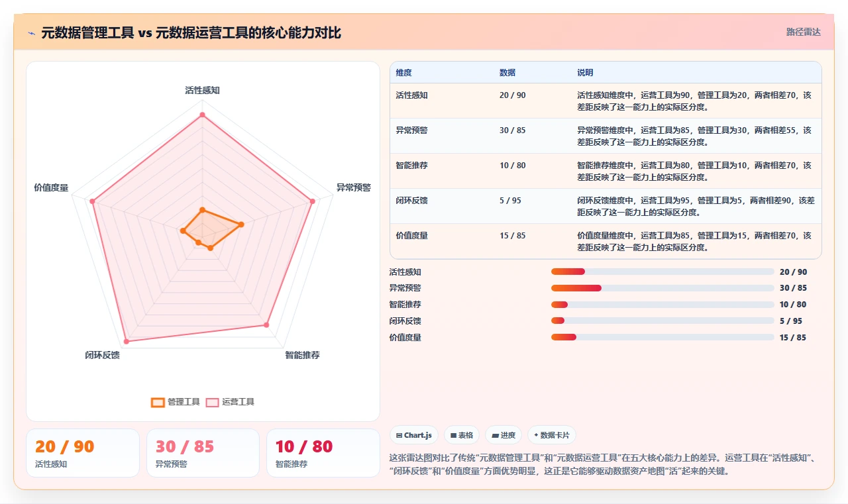
Task: Select the 闭环反馈 table row name
Action: (x=412, y=201)
